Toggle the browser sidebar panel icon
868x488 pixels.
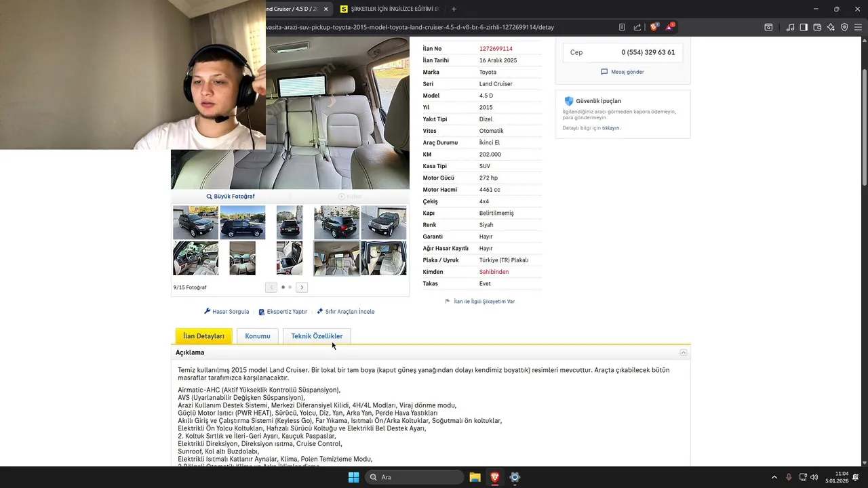pos(804,27)
